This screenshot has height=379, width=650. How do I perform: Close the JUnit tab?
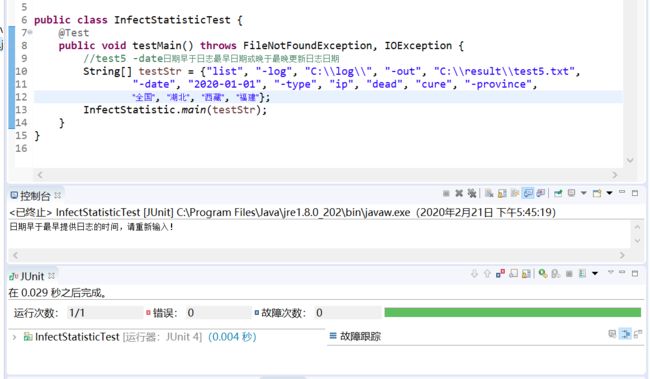tap(51, 276)
